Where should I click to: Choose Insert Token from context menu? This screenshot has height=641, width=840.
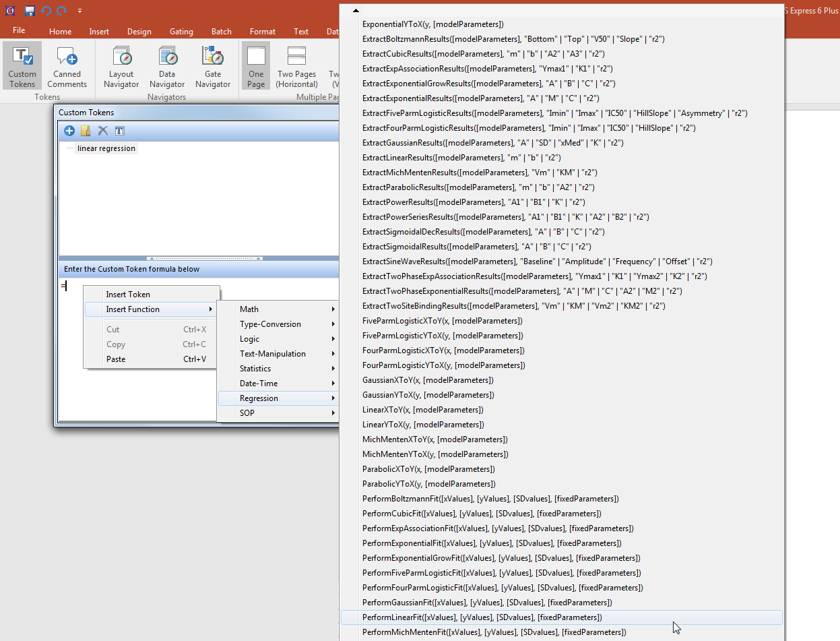128,295
